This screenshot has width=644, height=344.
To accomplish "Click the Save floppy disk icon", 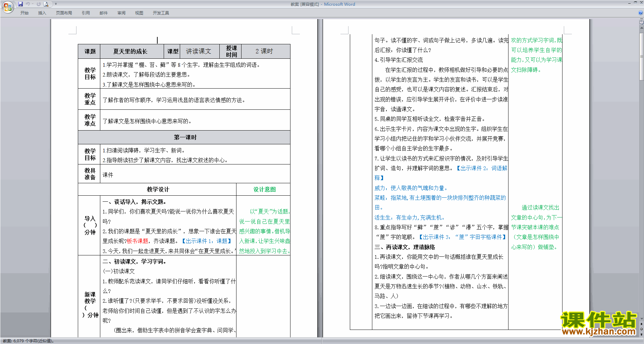I will click(x=20, y=4).
